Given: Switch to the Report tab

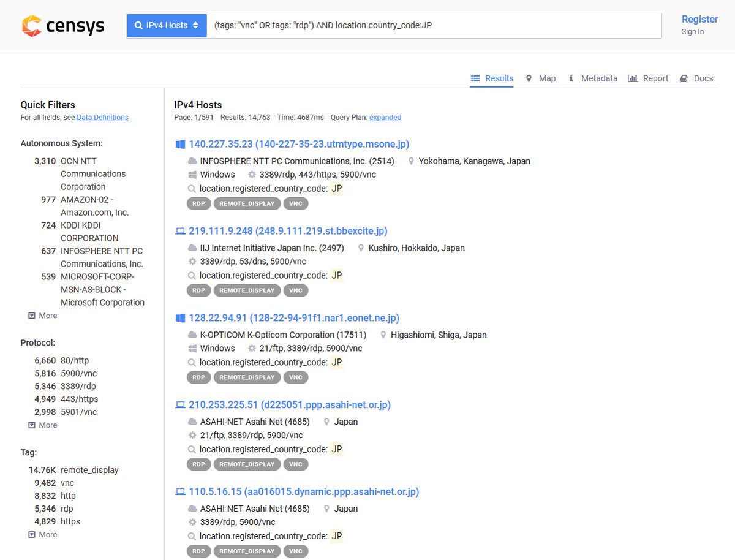Looking at the screenshot, I should [x=648, y=78].
